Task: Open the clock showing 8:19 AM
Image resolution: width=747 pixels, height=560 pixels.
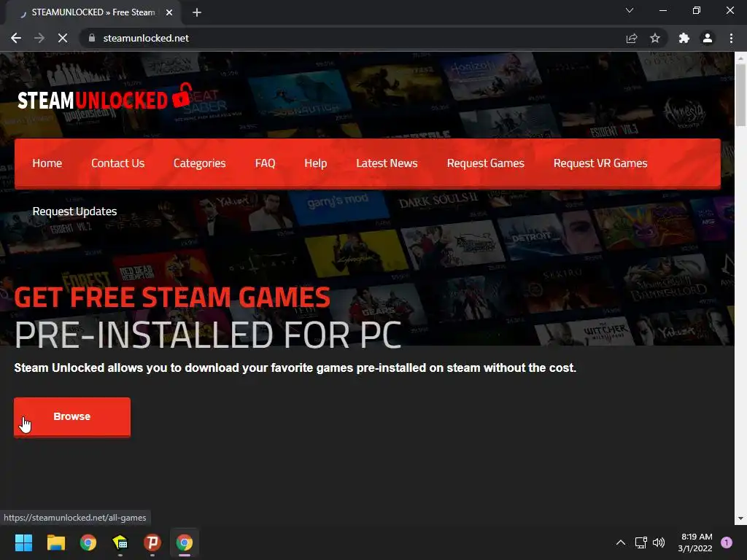Action: point(695,542)
